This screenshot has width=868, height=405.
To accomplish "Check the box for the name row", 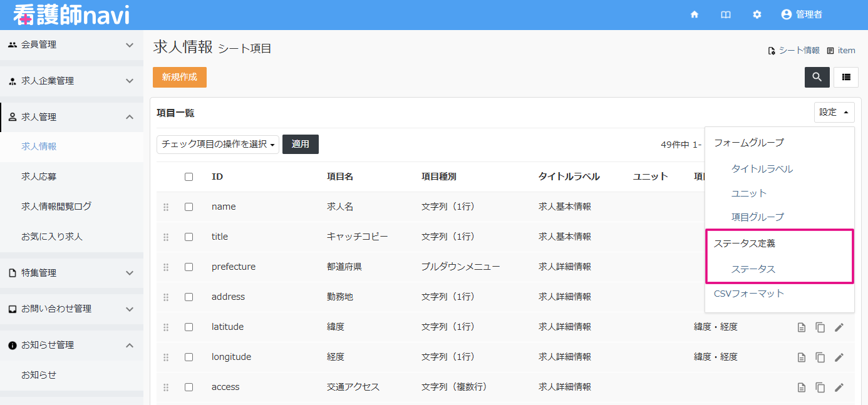I will [x=189, y=207].
